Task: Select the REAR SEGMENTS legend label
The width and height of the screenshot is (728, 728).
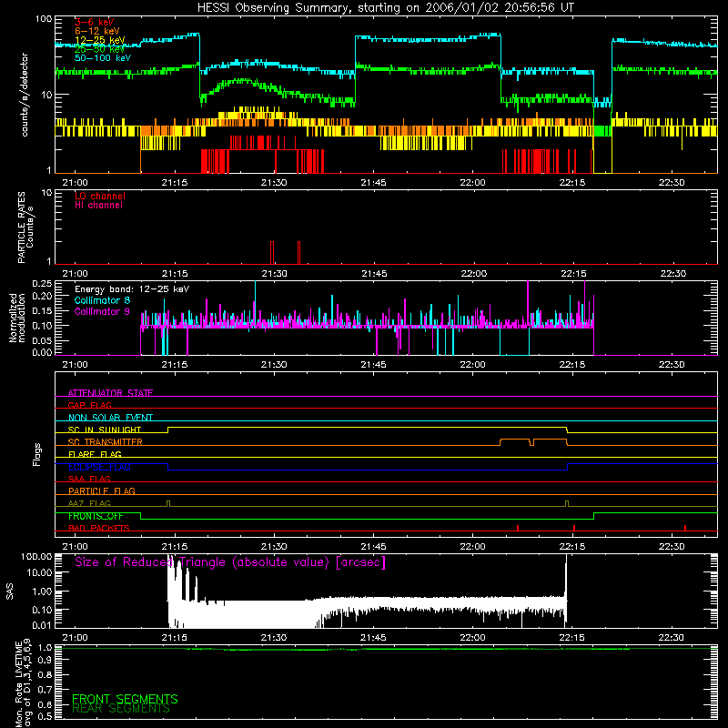Action: [x=121, y=709]
